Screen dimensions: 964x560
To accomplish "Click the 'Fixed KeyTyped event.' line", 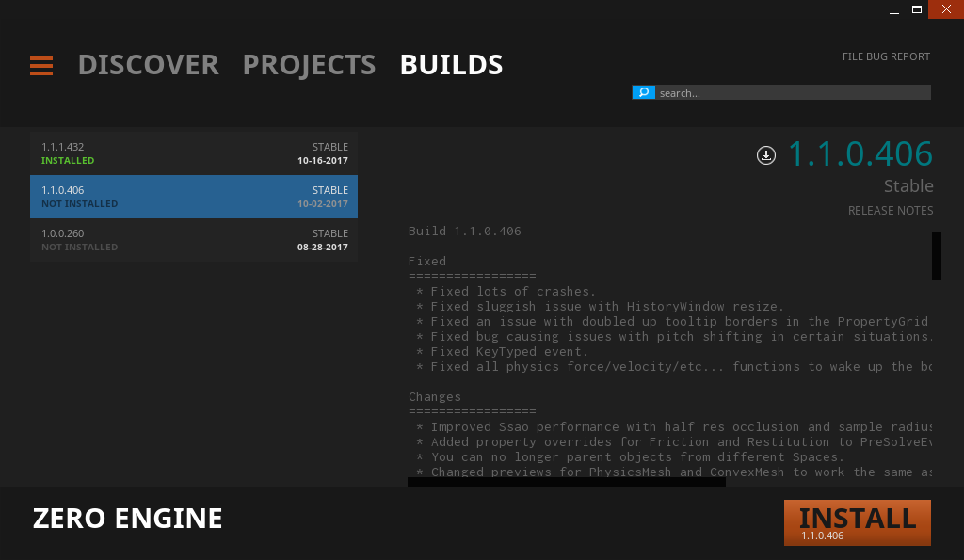I will click(x=503, y=352).
